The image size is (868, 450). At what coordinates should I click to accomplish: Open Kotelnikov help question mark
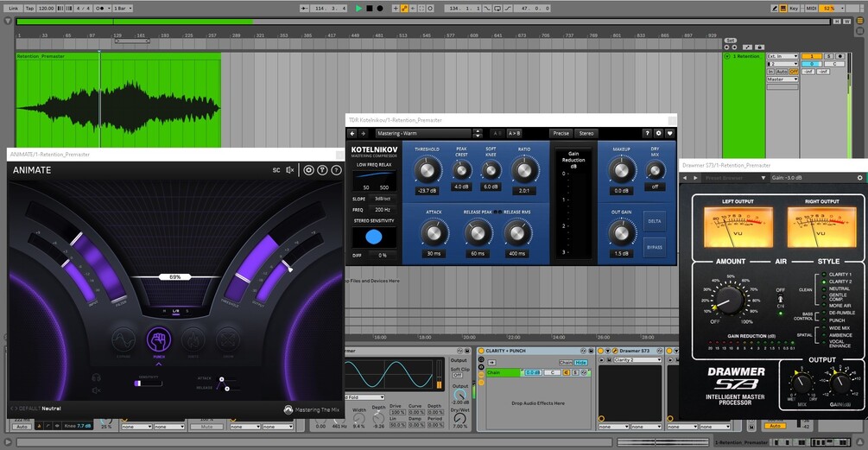pyautogui.click(x=647, y=133)
